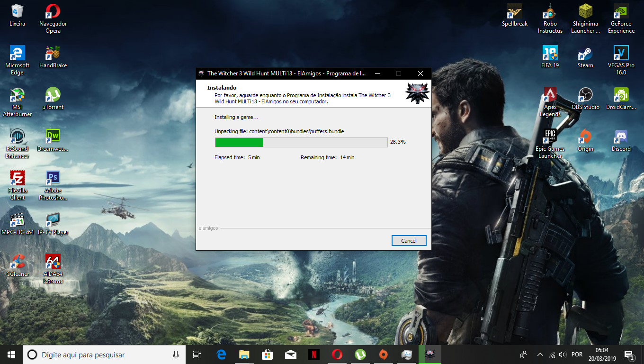Click the 'Elapsed time: 5 min' text
The image size is (644, 364).
coord(237,157)
